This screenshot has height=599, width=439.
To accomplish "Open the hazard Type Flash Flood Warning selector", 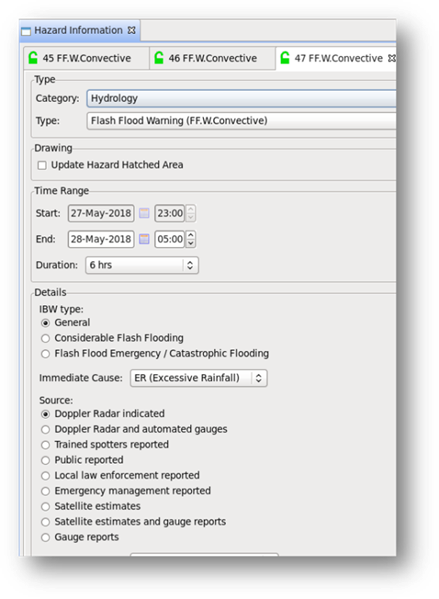I will click(241, 121).
